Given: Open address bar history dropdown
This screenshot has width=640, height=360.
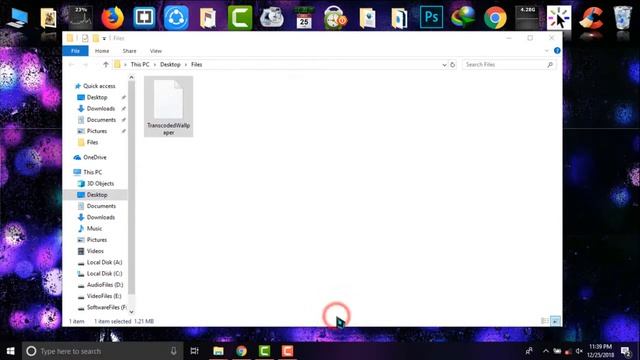Looking at the screenshot, I should pyautogui.click(x=444, y=64).
